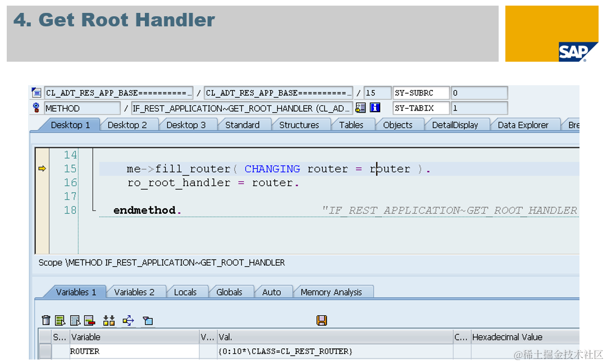Switch to Data Explorer tab
The height and width of the screenshot is (364, 607).
(x=523, y=125)
